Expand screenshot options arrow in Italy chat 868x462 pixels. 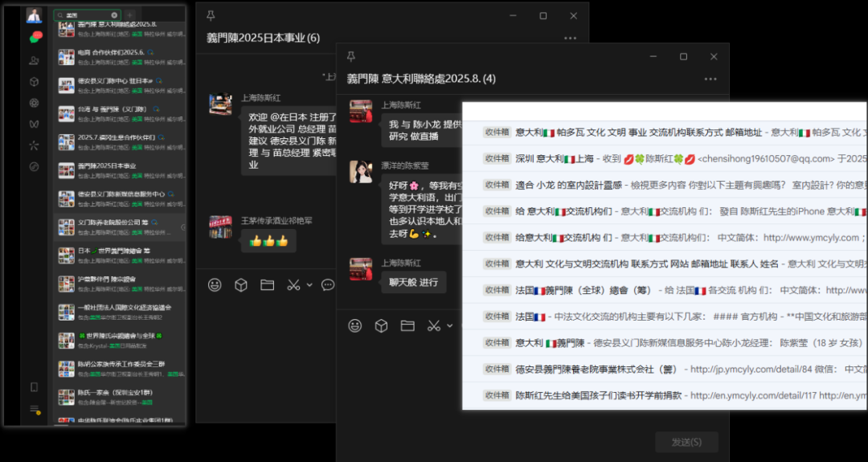point(449,325)
